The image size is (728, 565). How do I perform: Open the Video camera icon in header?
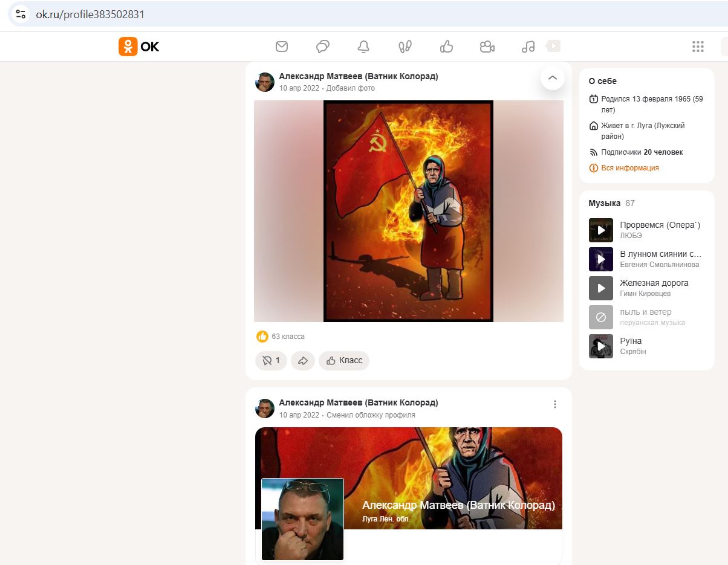[487, 47]
